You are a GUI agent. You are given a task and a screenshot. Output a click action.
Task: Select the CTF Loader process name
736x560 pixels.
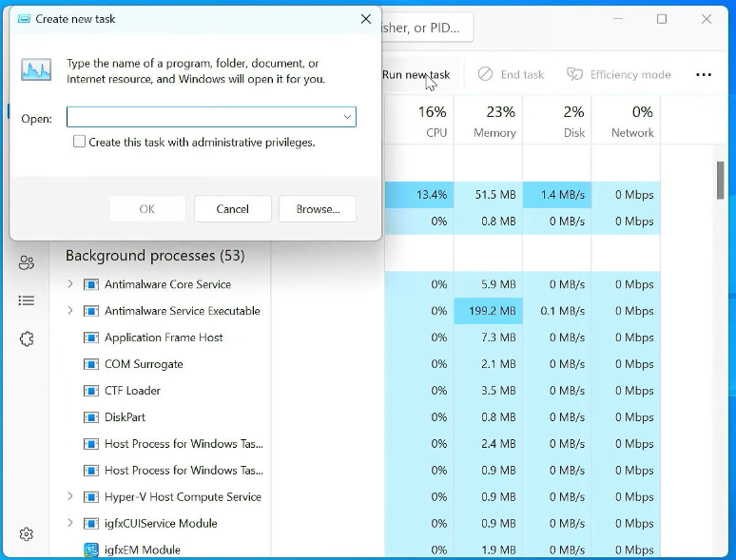tap(132, 391)
